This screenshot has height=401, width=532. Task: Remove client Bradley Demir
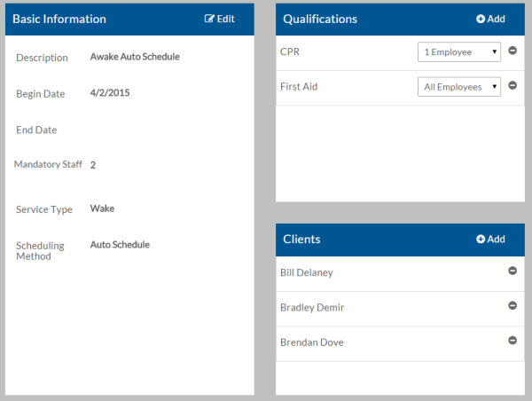pyautogui.click(x=512, y=306)
